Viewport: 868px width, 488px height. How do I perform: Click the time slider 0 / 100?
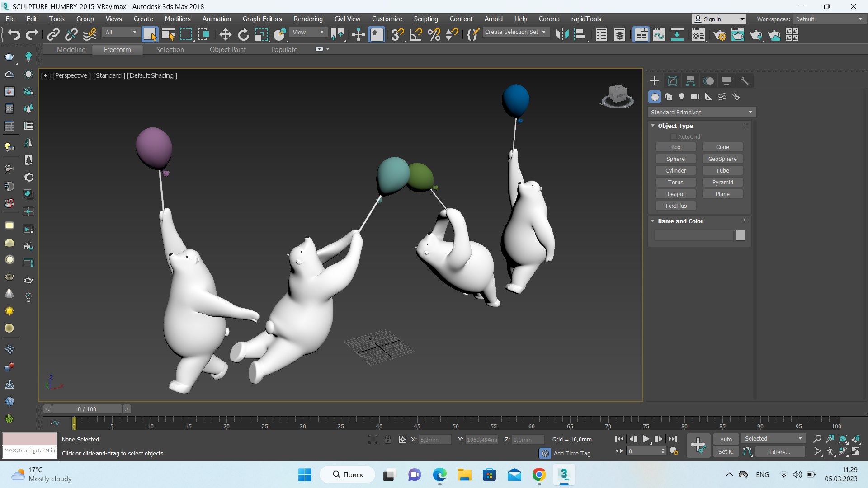coord(87,409)
